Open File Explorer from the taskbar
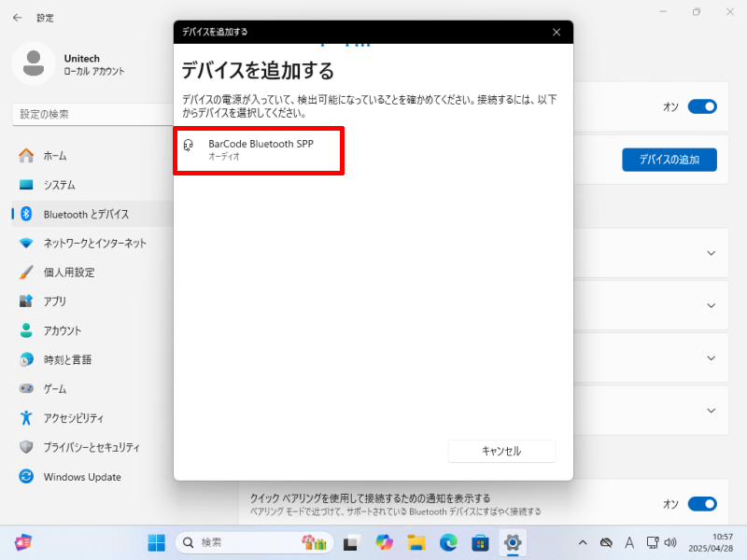This screenshot has height=560, width=747. point(416,542)
